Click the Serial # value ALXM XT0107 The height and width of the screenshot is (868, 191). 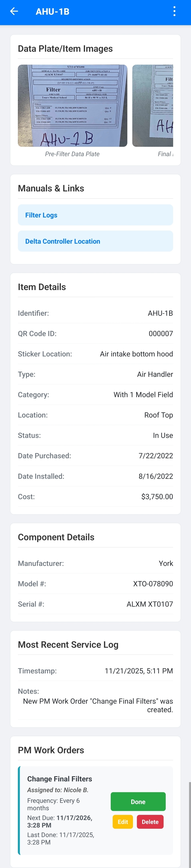click(x=150, y=604)
